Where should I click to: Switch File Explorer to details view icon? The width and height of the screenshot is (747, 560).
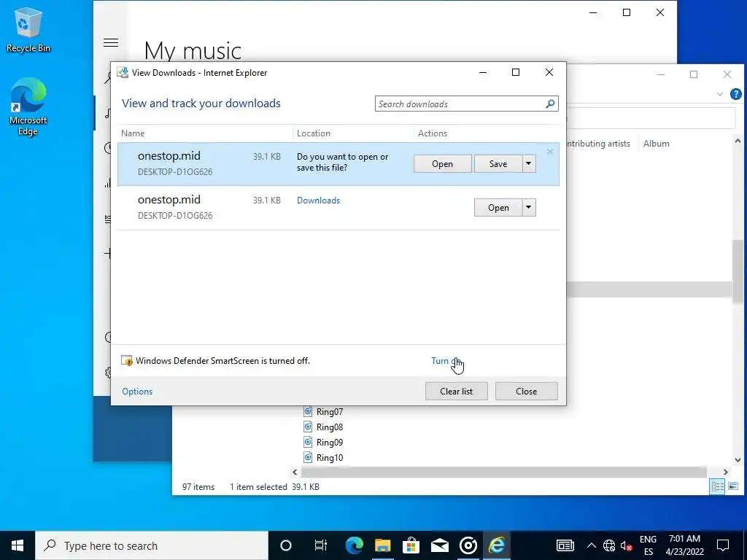click(x=718, y=486)
